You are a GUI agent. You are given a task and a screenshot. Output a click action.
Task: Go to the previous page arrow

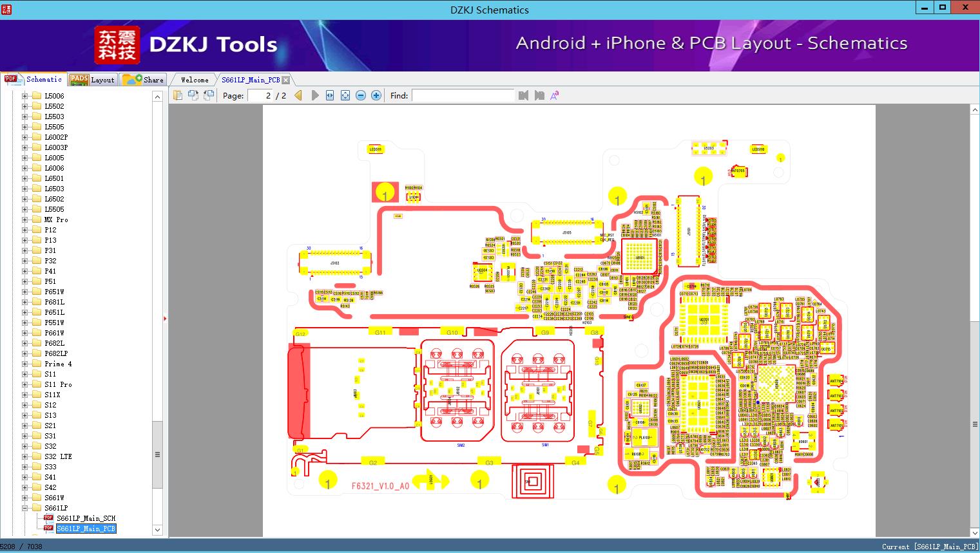tap(298, 95)
